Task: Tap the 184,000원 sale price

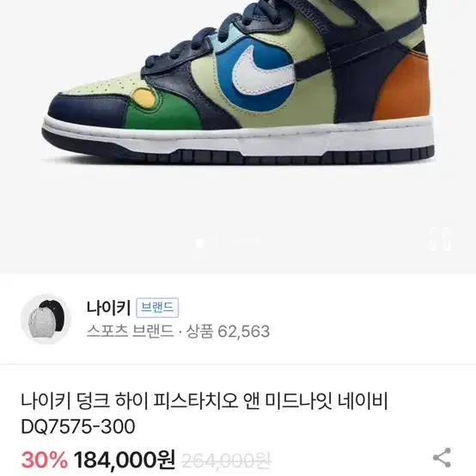Action: [125, 460]
